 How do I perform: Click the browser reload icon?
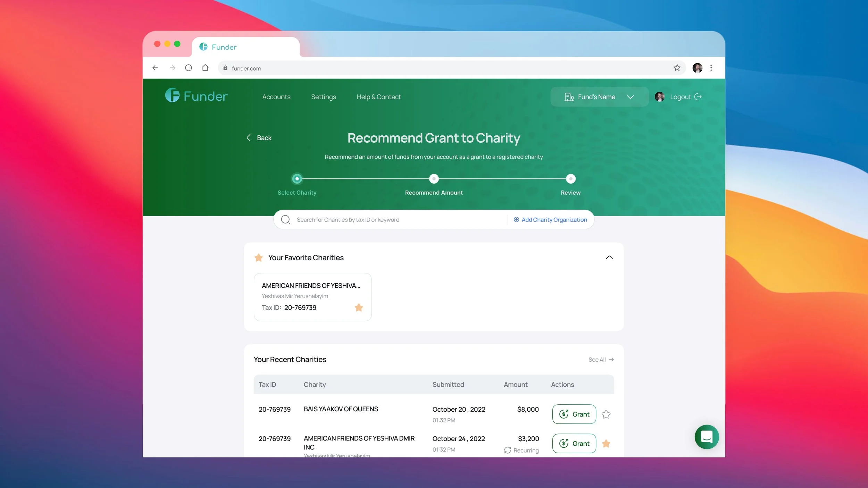189,68
